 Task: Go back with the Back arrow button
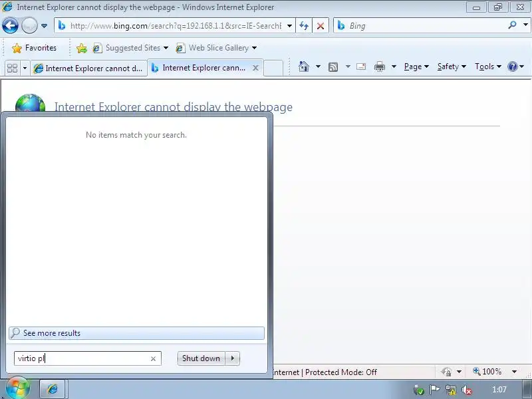click(10, 25)
